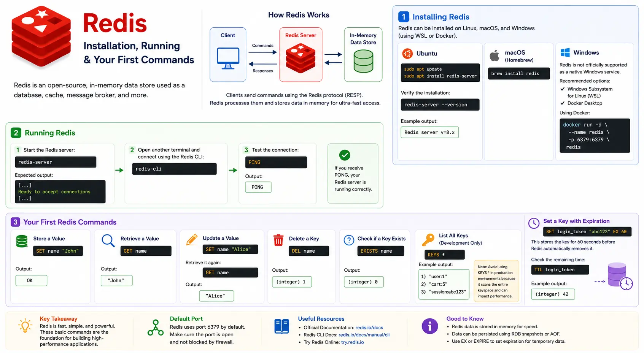This screenshot has width=644, height=353.
Task: Click the pencil Update a Value icon
Action: (192, 239)
